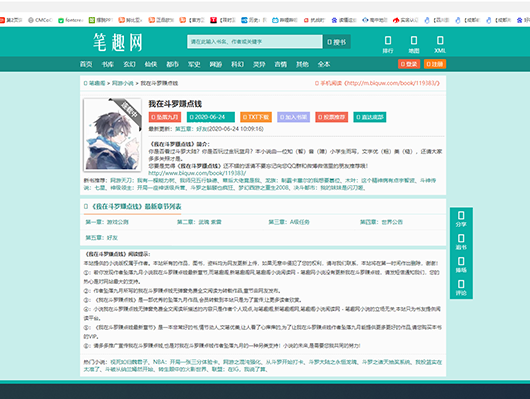
Task: Click the book cover thumbnail image
Action: coord(112,135)
